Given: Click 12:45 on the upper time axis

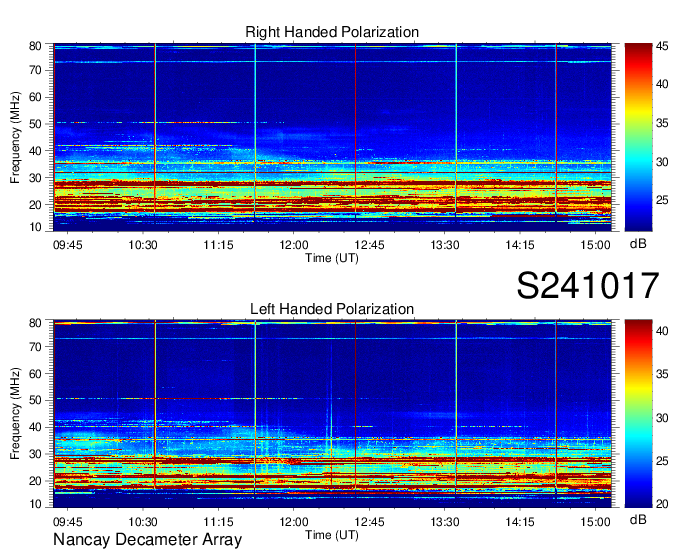Looking at the screenshot, I should point(369,245).
